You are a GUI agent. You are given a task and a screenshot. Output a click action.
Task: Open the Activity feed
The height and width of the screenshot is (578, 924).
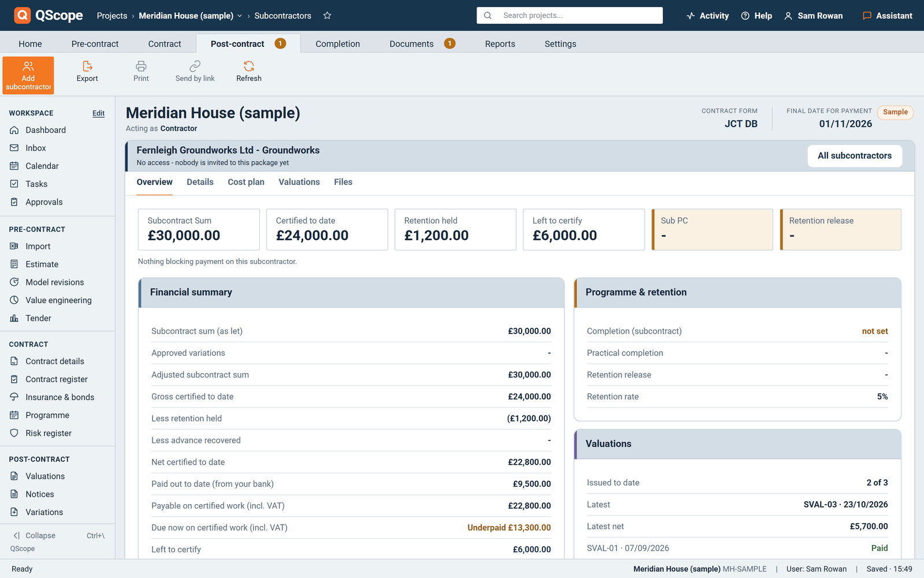(x=707, y=16)
